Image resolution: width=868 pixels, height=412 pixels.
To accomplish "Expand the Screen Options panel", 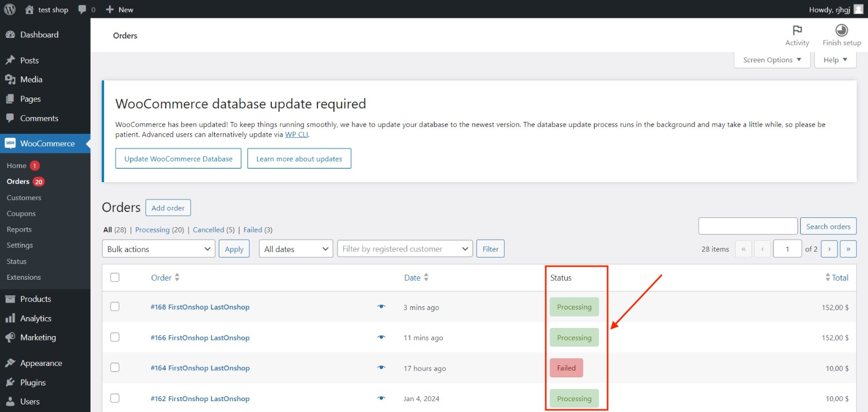I will 771,60.
